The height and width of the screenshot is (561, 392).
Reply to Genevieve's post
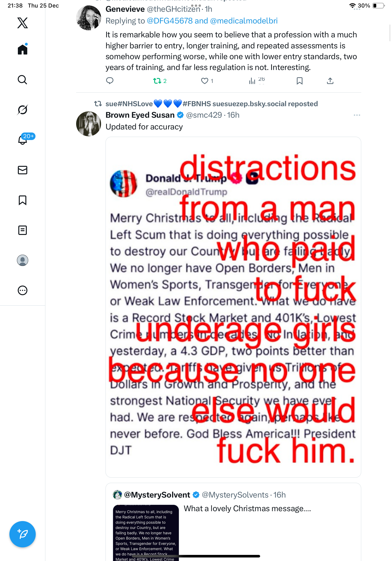110,81
